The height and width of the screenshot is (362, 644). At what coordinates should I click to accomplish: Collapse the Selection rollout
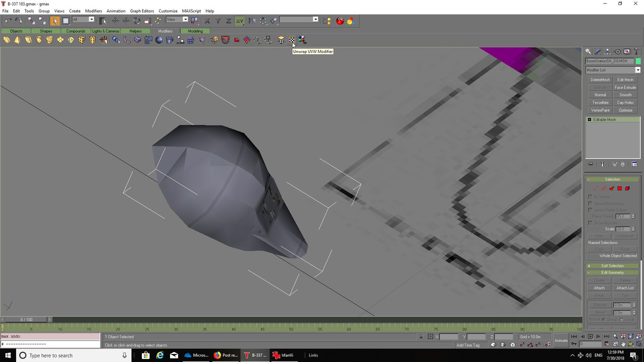(x=612, y=179)
